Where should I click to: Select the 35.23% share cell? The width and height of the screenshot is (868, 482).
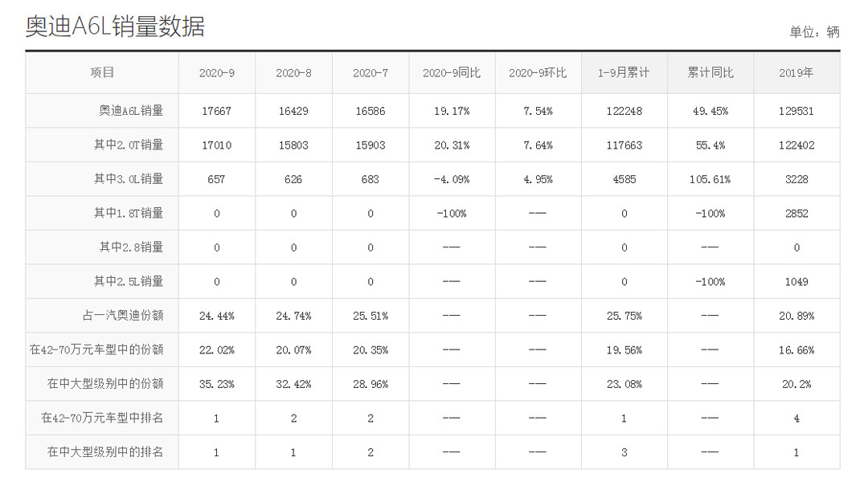click(x=217, y=384)
